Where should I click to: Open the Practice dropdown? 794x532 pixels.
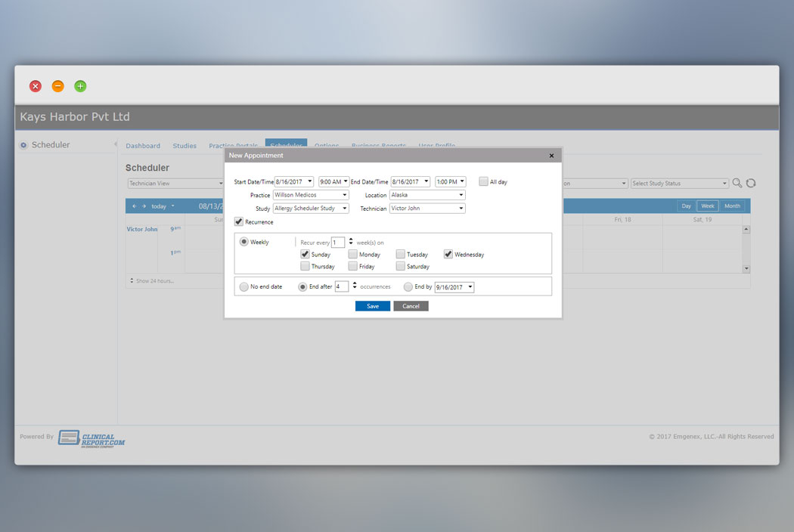[311, 195]
